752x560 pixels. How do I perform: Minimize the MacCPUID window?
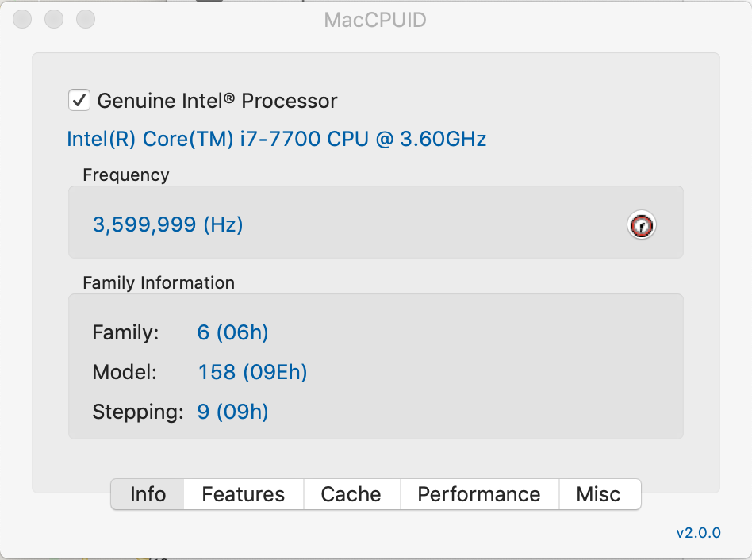(x=54, y=19)
